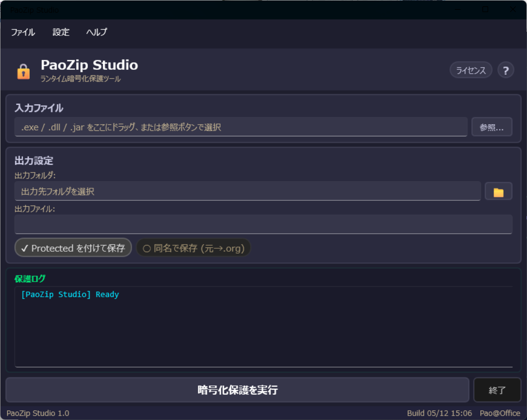Click the 出力設定 section heading
This screenshot has width=527, height=420.
pos(33,161)
